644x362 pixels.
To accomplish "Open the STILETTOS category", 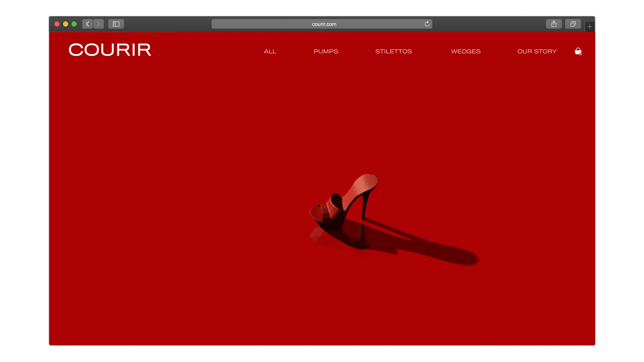I will pyautogui.click(x=393, y=51).
